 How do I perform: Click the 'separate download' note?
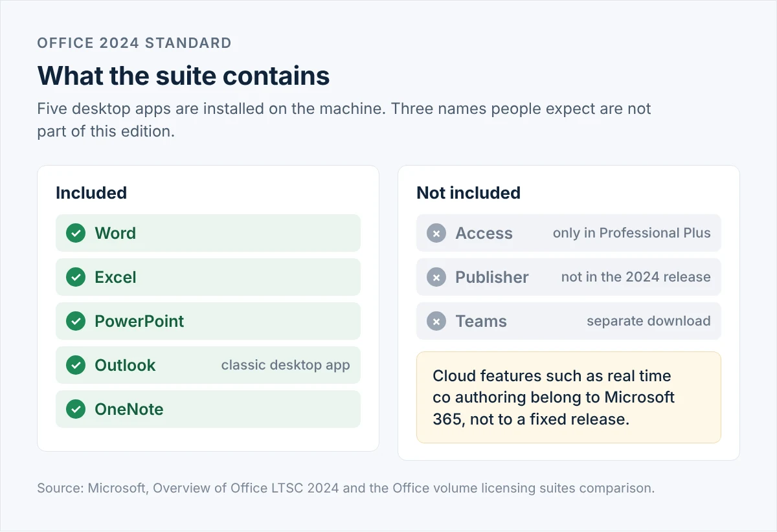click(x=649, y=321)
